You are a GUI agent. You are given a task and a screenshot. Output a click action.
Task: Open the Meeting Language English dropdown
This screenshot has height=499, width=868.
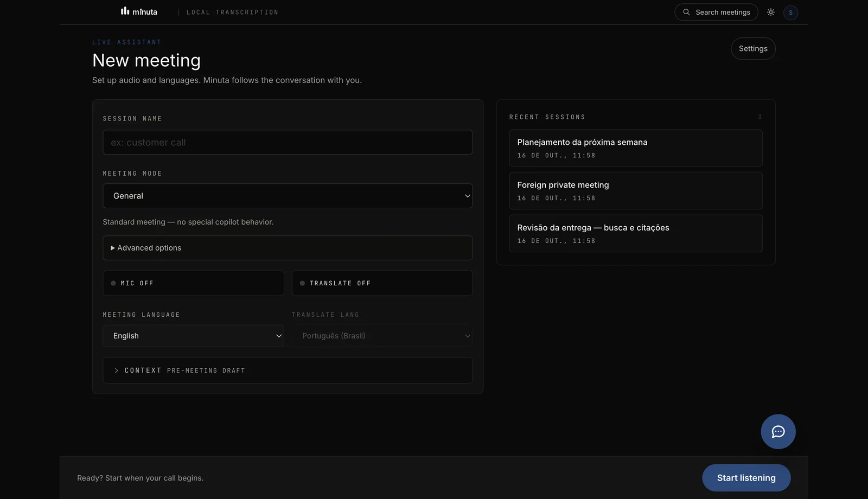[x=193, y=336]
